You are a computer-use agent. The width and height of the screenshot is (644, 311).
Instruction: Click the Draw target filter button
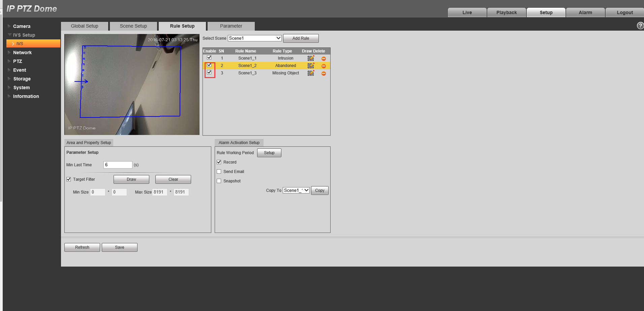click(x=131, y=179)
